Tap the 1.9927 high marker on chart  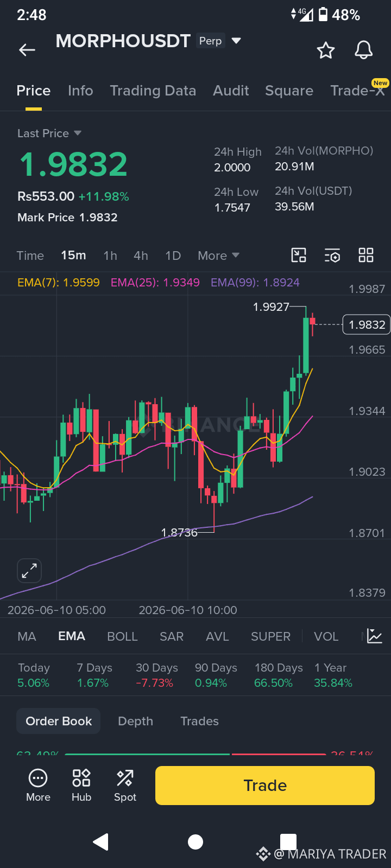pyautogui.click(x=271, y=307)
